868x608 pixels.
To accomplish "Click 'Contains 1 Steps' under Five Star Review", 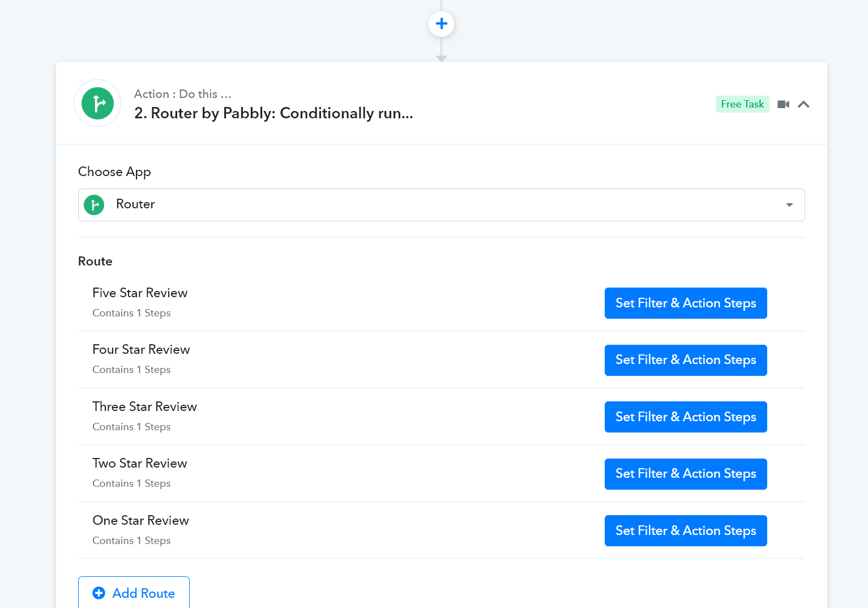I will (x=131, y=313).
